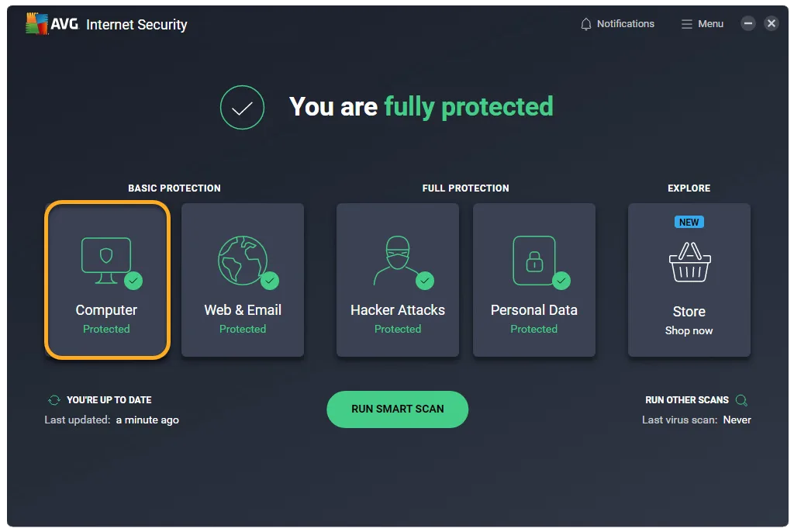The image size is (794, 532).
Task: Click the 'You are fully protected' headline
Action: 421,107
